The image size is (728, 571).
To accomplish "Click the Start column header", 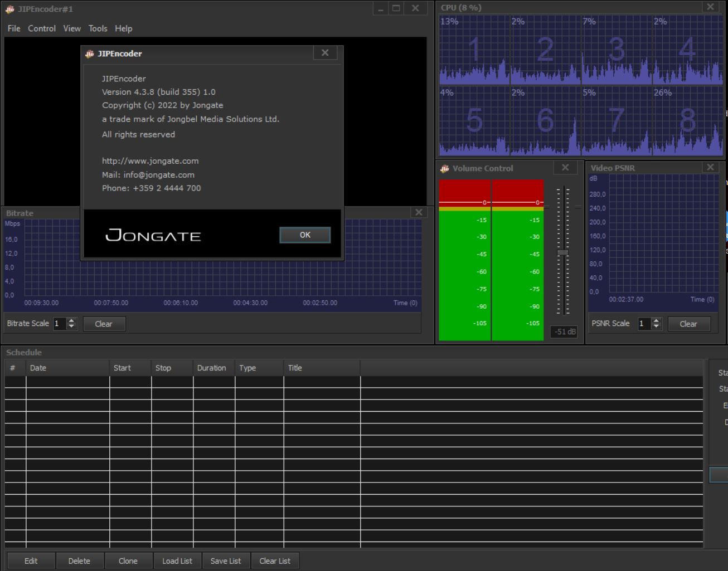I will pyautogui.click(x=130, y=368).
